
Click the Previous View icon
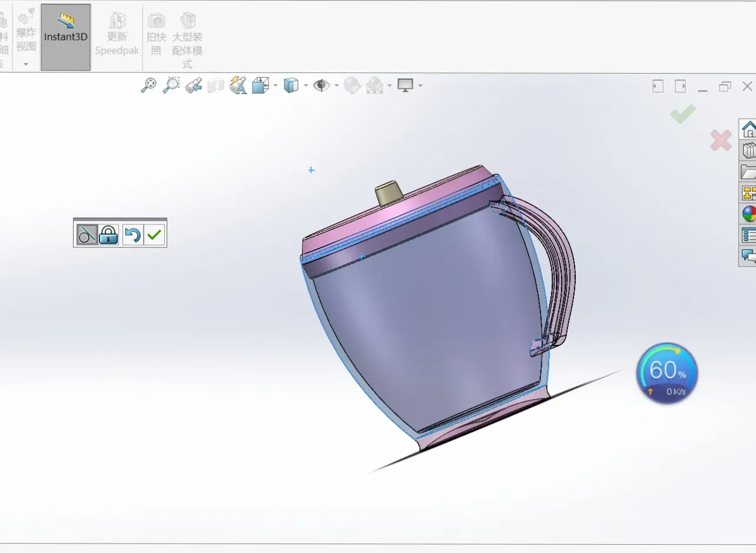click(x=193, y=86)
